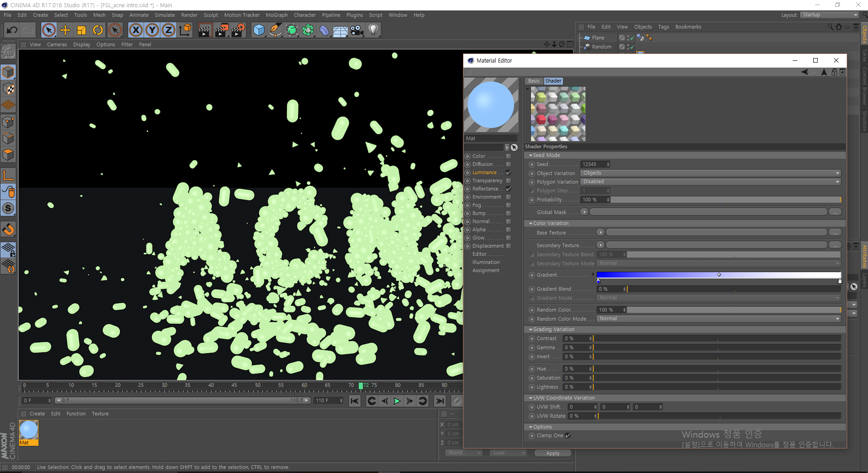
Task: Open the Floor environment objects
Action: point(341,30)
